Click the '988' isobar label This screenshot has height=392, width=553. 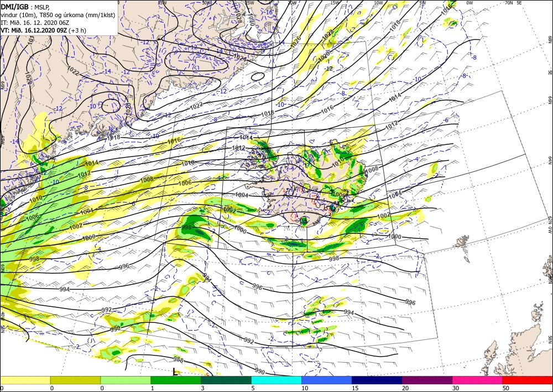(179, 359)
